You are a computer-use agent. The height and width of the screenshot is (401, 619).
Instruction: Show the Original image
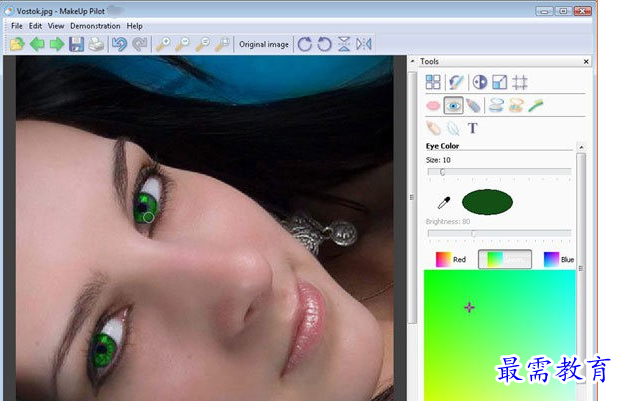click(264, 44)
